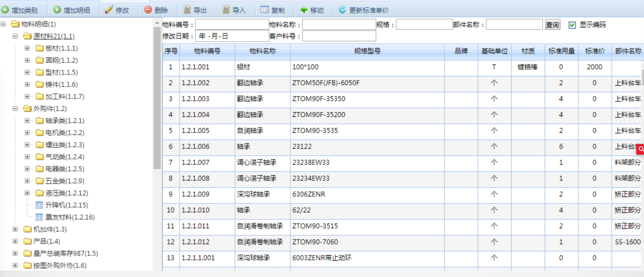Select tree item 螺丝类(1.2.3)
Viewport: 644px width, 277px height.
pos(65,145)
